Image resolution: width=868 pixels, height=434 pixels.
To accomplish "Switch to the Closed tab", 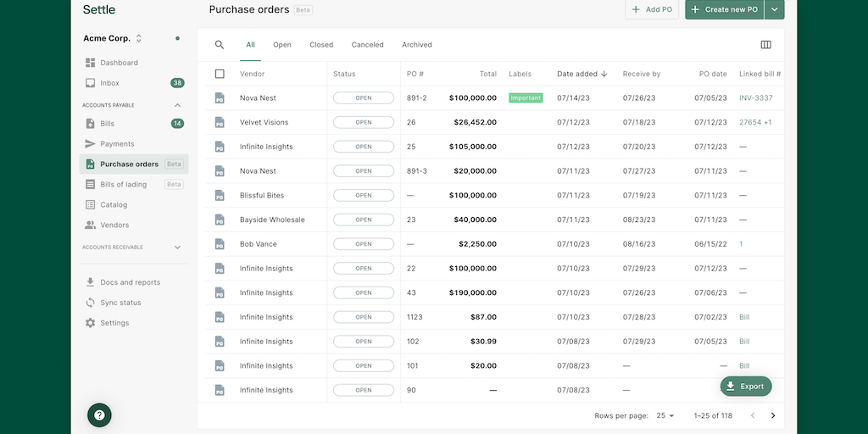I will tap(321, 45).
